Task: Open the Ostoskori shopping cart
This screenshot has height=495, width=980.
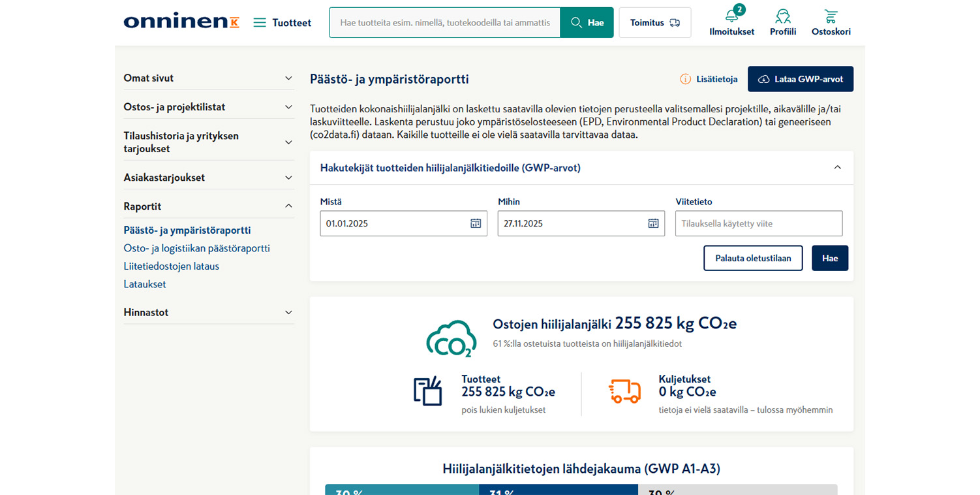Action: [x=831, y=23]
